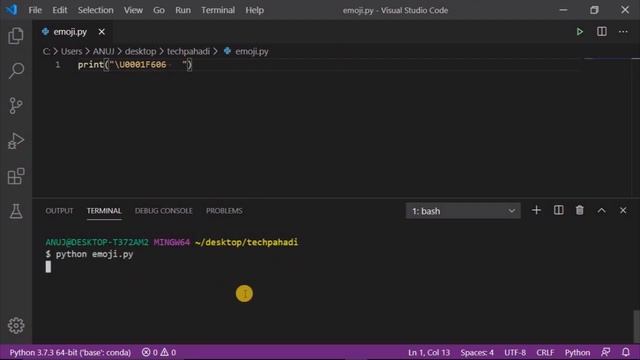Open the Terminal menu
This screenshot has width=640, height=360.
(218, 10)
